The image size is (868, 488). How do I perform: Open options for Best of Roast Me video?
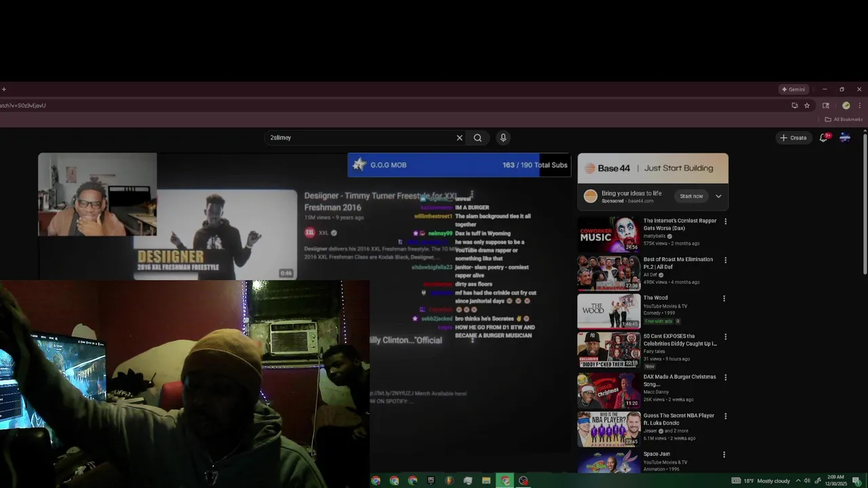[x=725, y=260]
